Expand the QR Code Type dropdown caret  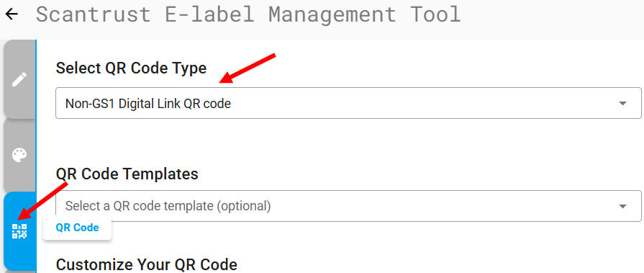point(622,103)
